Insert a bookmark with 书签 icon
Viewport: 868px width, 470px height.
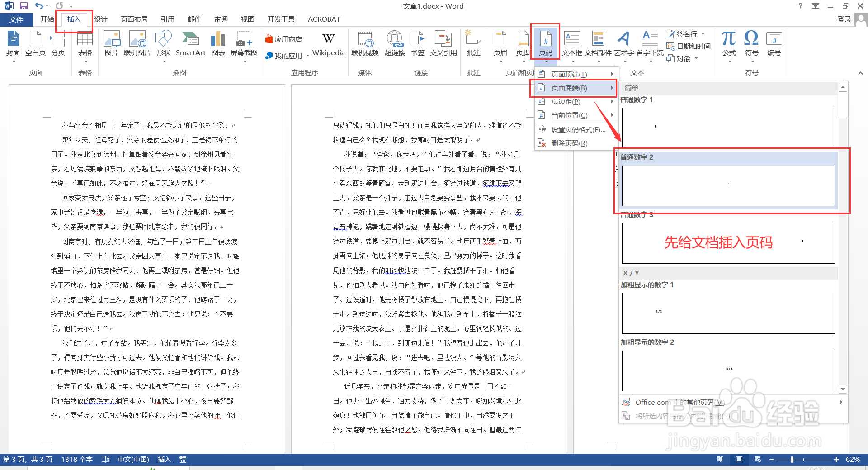pyautogui.click(x=417, y=44)
